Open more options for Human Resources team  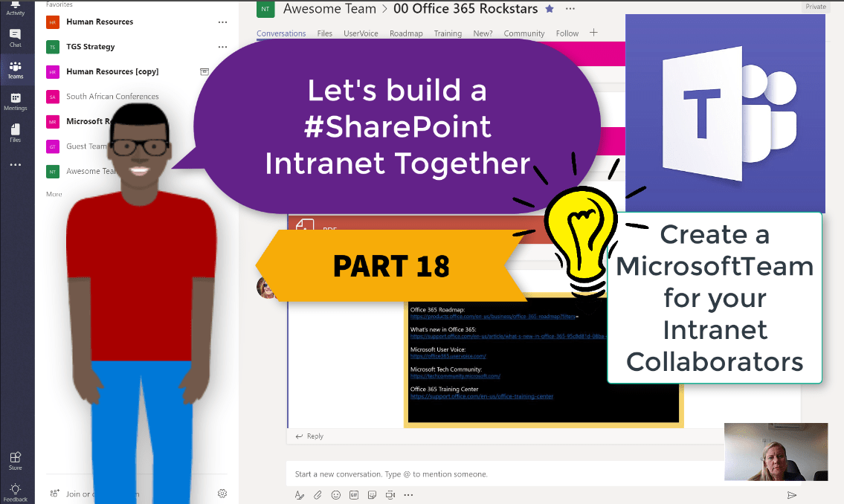222,22
